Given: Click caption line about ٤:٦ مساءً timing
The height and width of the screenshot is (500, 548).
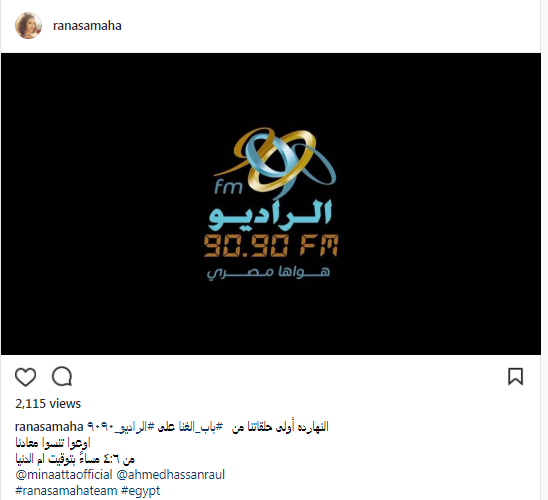Looking at the screenshot, I should (x=75, y=459).
